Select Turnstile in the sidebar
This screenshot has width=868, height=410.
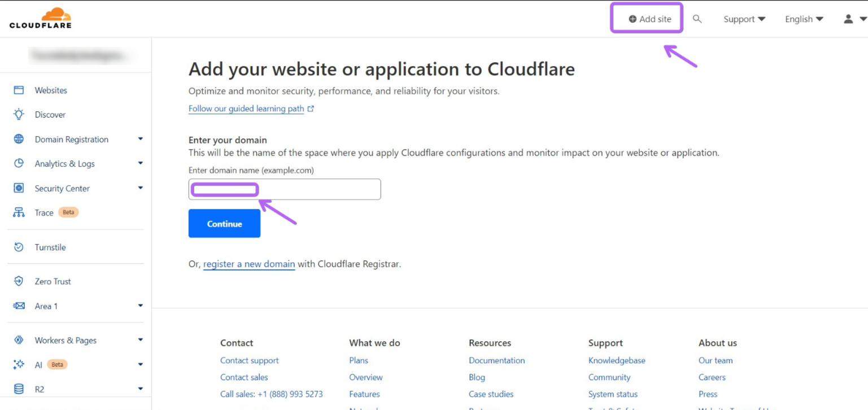coord(50,247)
